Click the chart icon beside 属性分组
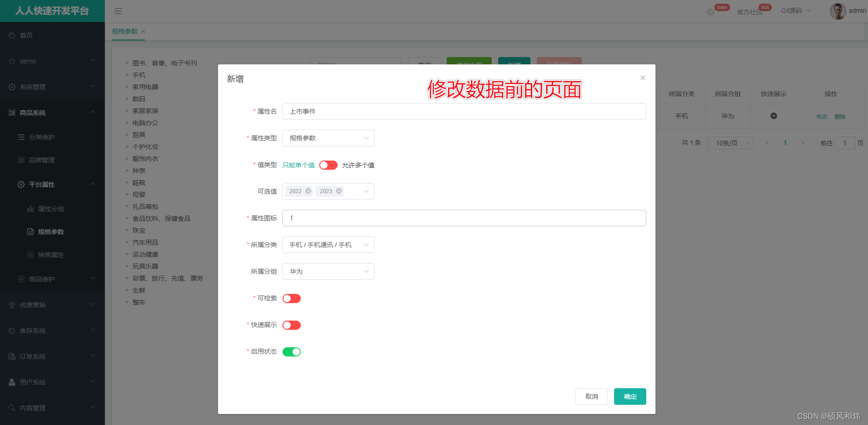Viewport: 868px width, 425px height. 30,209
